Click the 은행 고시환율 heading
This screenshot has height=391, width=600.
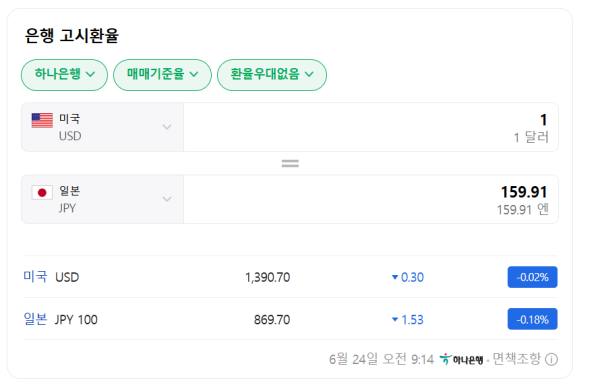pos(72,36)
